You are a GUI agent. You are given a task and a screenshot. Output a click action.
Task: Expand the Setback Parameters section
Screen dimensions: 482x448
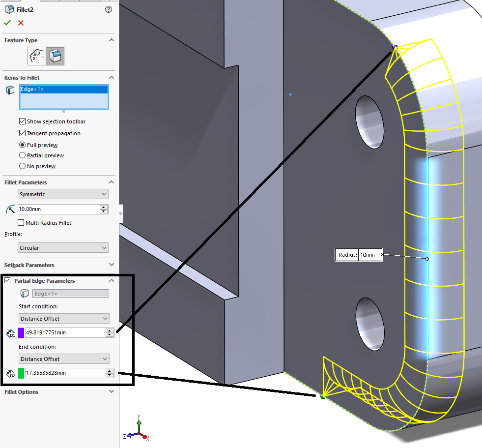(111, 265)
